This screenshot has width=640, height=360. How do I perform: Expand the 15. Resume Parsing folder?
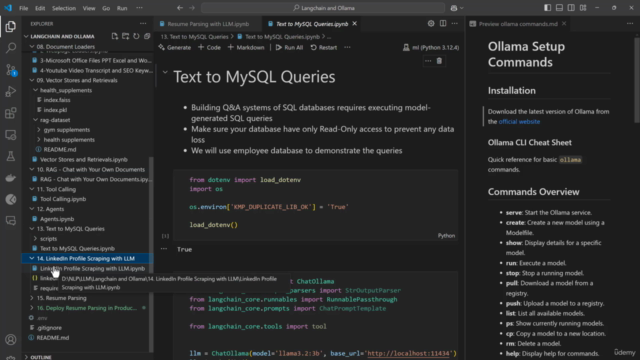click(32, 298)
